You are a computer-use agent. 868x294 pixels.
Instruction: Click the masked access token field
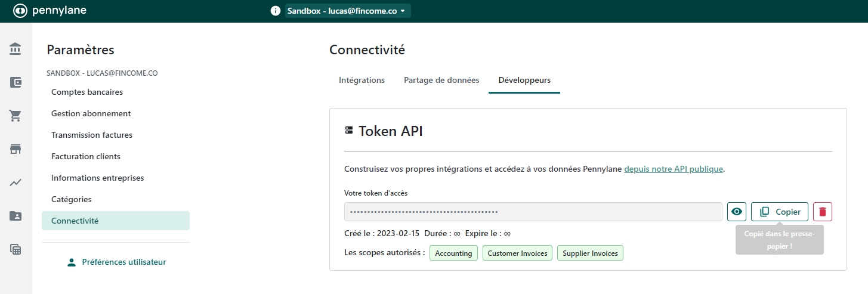533,212
